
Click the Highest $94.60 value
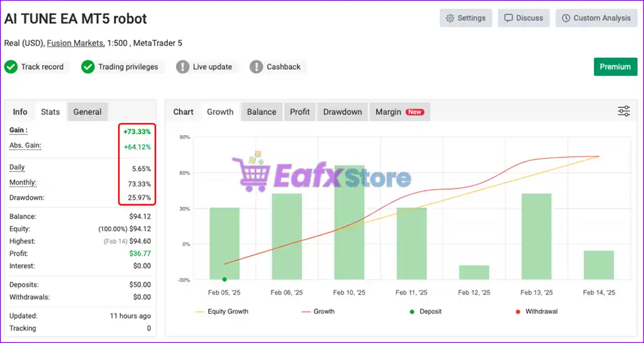point(140,241)
